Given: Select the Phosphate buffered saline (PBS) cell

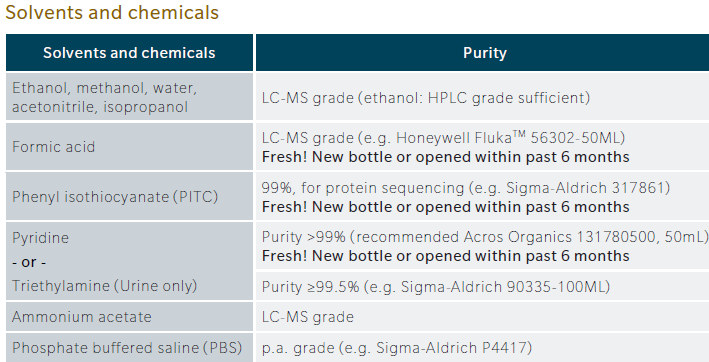Looking at the screenshot, I should tap(129, 348).
